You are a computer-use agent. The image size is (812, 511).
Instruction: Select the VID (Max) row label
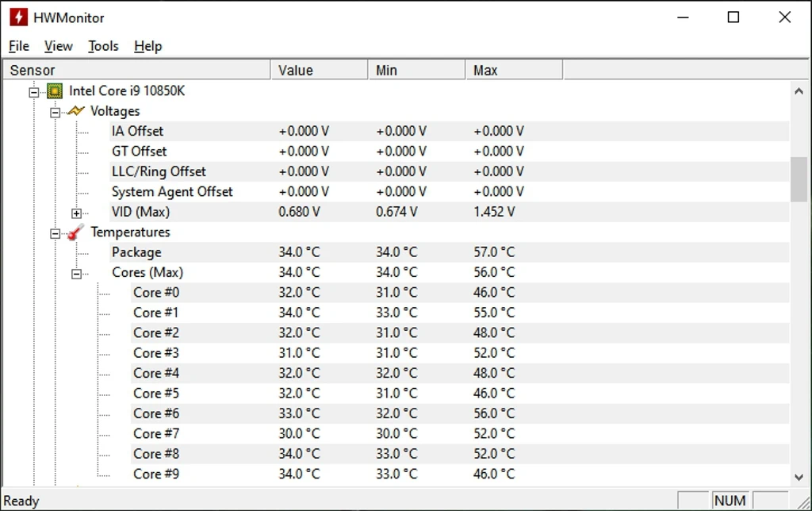140,212
